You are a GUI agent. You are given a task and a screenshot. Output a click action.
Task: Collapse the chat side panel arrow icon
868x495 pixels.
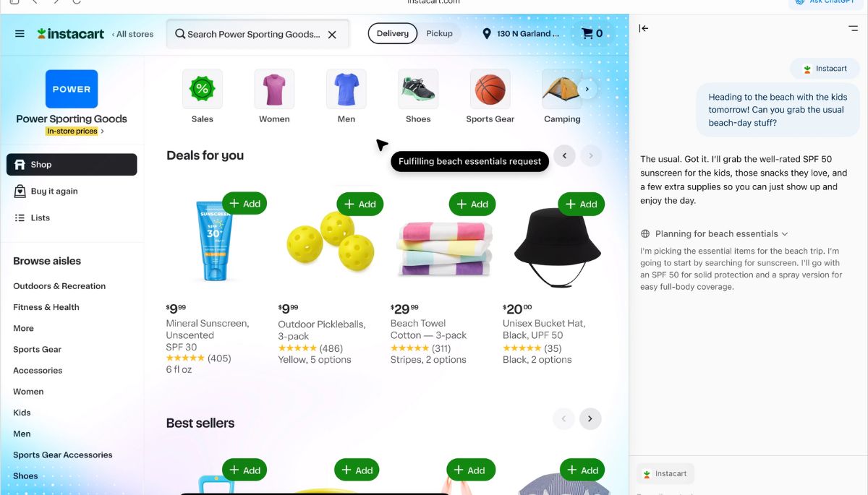click(x=644, y=28)
